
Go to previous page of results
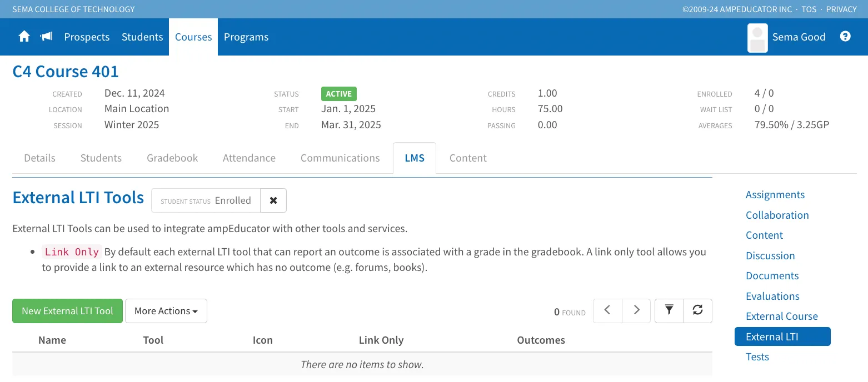[607, 310]
